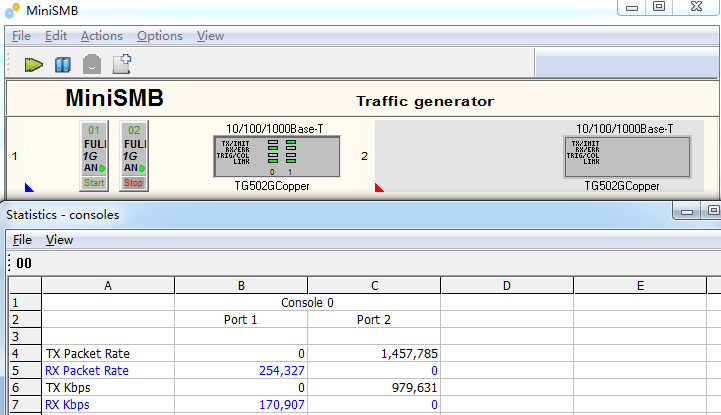Minimize the Statistics consoles window

(x=687, y=211)
